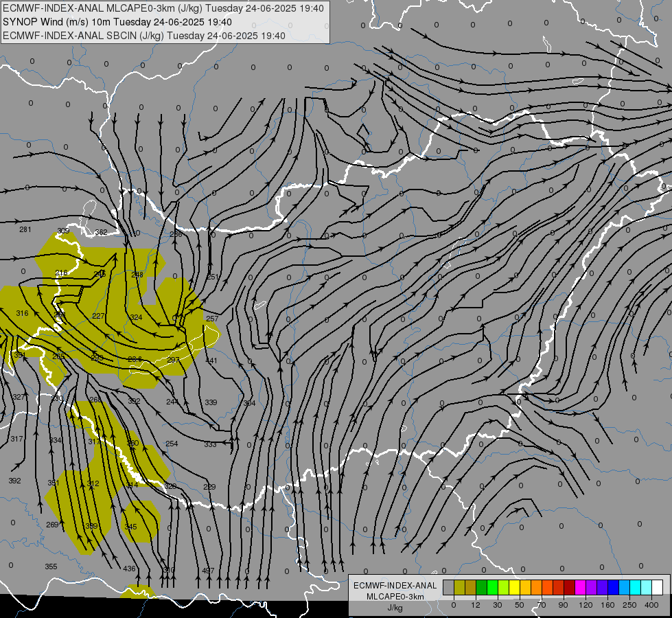
Task: Click the map value 265
Action: click(59, 356)
